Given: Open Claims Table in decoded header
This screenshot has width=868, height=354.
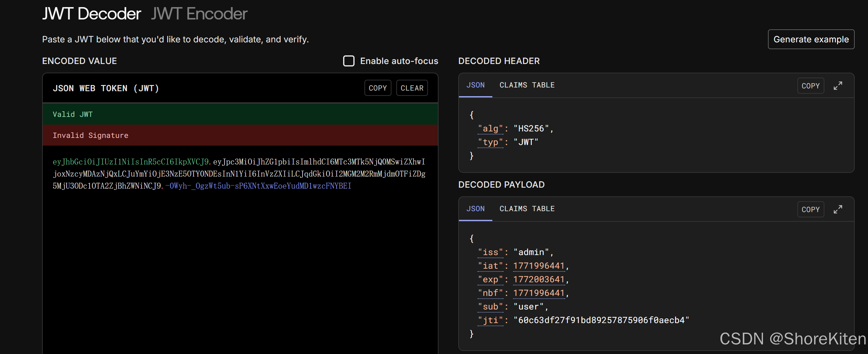Looking at the screenshot, I should coord(527,85).
